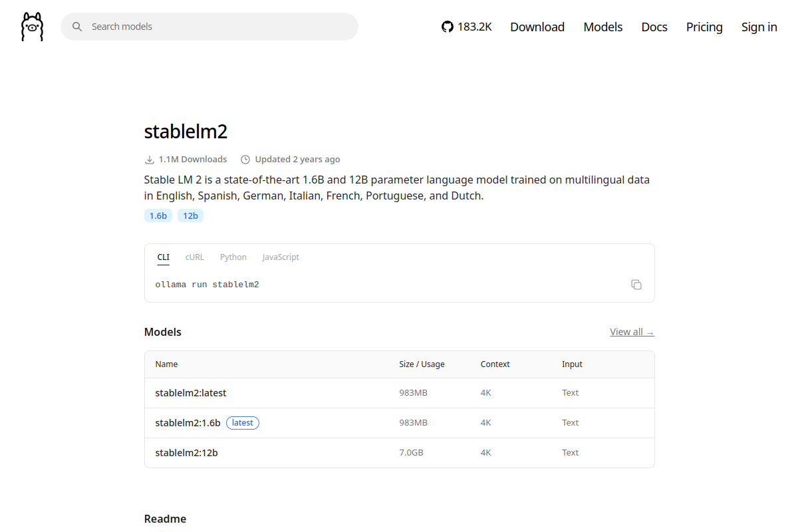This screenshot has width=798, height=532.
Task: Copy the ollama run command
Action: click(636, 285)
